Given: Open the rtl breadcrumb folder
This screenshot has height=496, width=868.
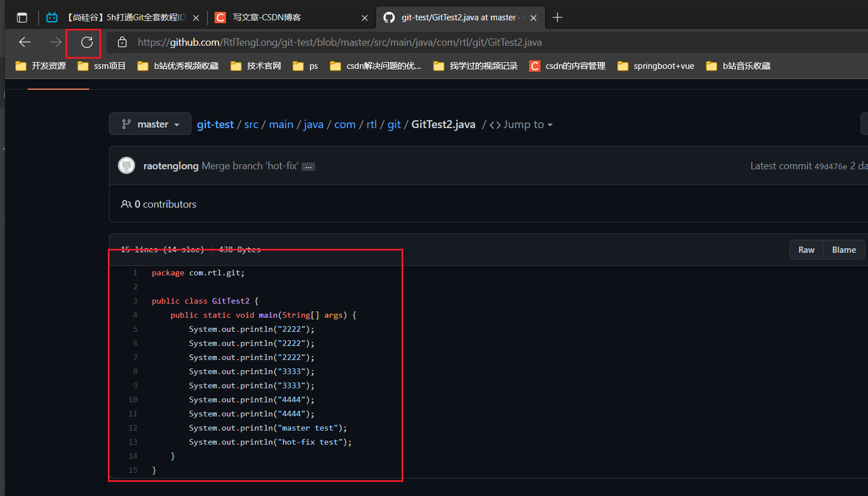Looking at the screenshot, I should pyautogui.click(x=372, y=124).
